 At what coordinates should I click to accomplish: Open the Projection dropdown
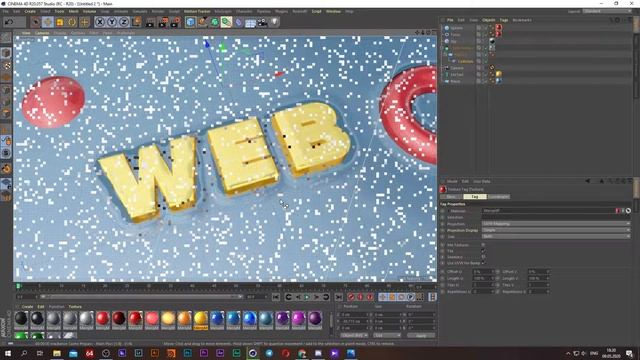point(556,224)
